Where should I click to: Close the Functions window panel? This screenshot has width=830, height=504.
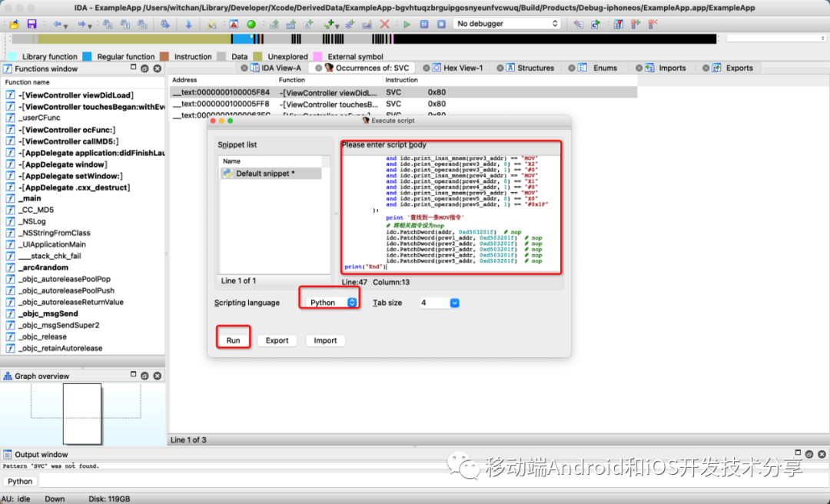coord(158,68)
